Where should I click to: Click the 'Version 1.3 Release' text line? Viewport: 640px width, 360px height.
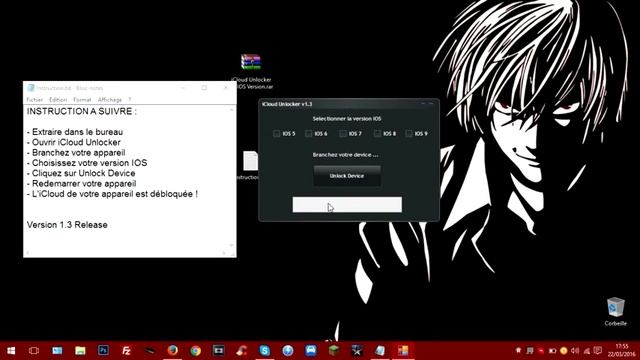67,225
